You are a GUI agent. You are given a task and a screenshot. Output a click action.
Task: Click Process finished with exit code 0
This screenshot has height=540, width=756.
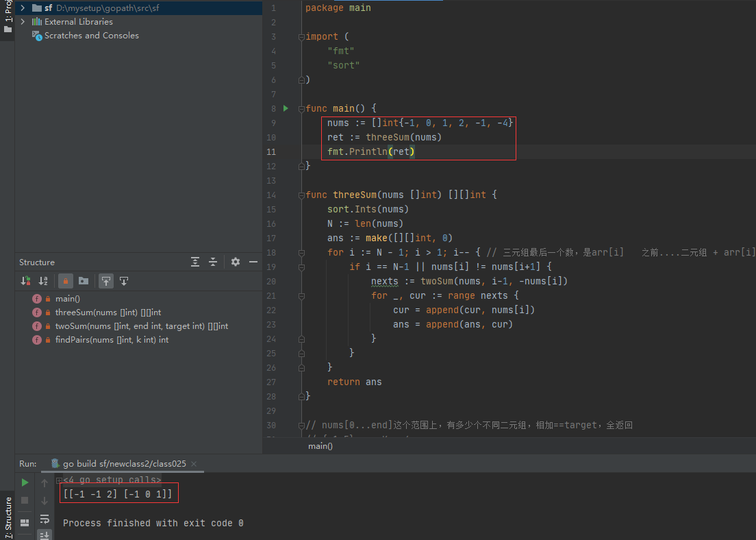(153, 523)
